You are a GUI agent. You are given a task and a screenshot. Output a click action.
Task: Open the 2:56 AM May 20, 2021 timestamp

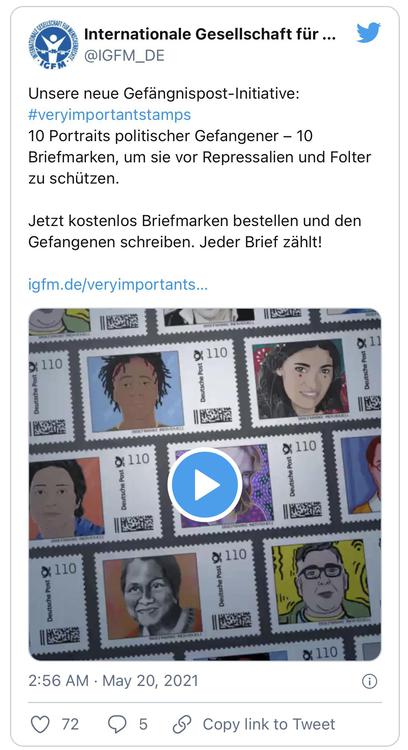click(113, 681)
